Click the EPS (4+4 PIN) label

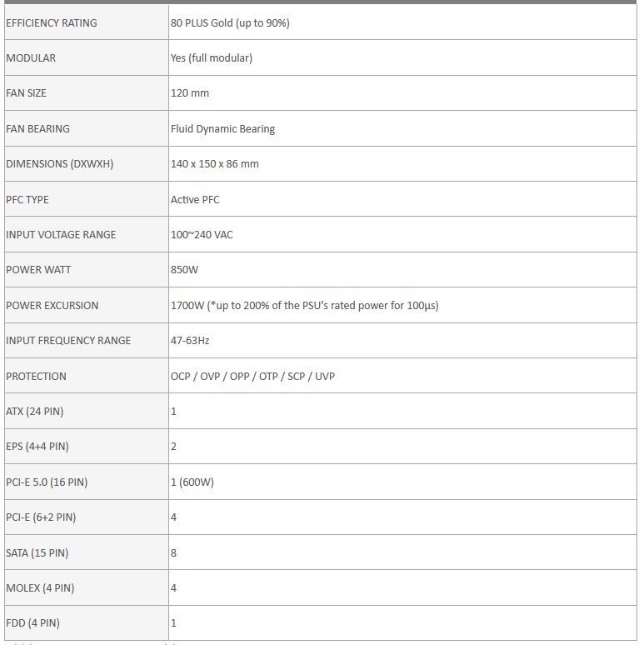(37, 447)
